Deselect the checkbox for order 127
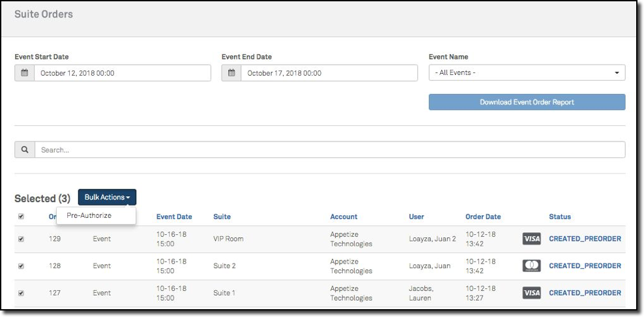 [x=21, y=293]
